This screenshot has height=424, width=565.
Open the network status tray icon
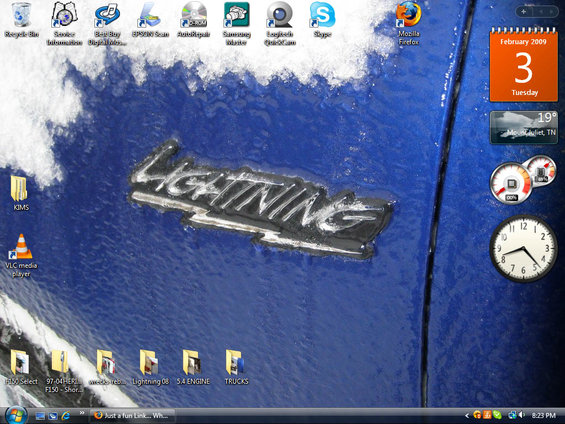coord(511,415)
